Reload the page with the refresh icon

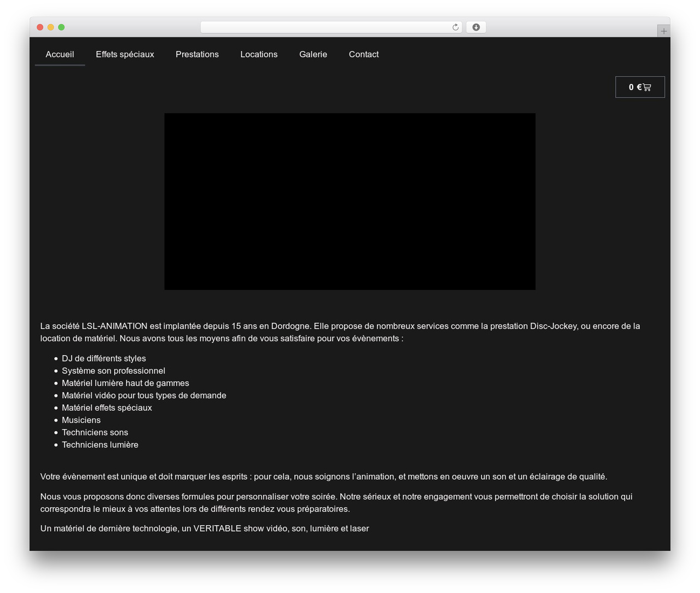tap(456, 27)
